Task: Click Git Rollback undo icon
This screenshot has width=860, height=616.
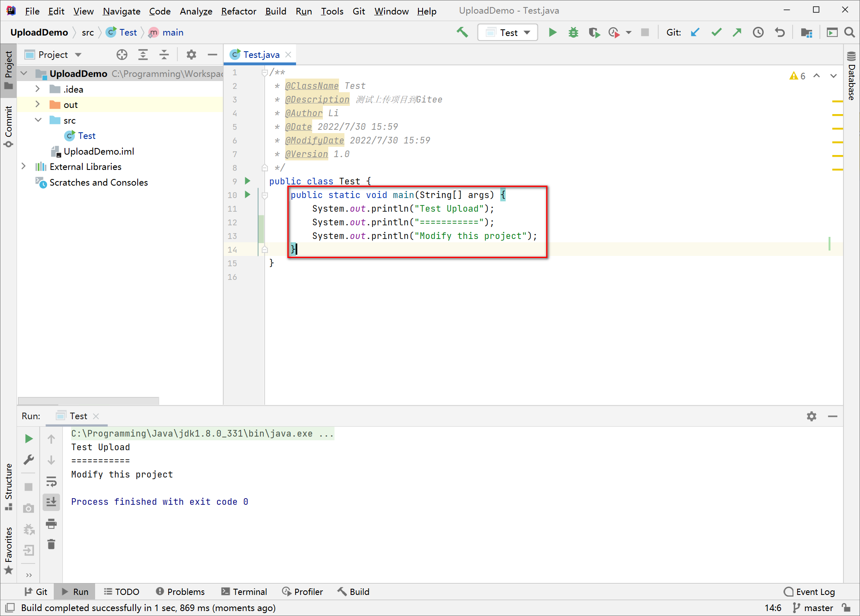Action: click(780, 32)
